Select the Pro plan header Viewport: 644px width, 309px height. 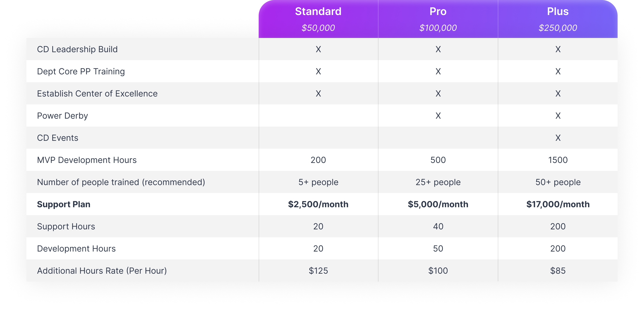click(x=438, y=11)
